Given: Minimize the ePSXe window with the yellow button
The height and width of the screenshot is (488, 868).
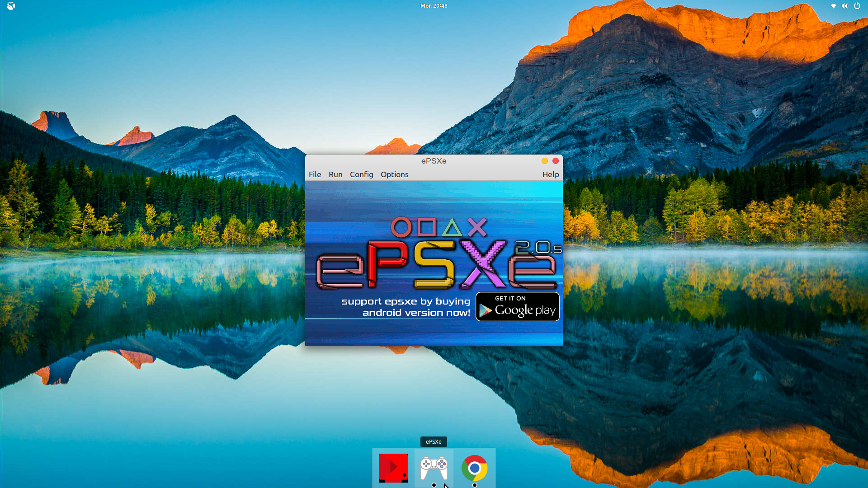Looking at the screenshot, I should click(x=545, y=161).
